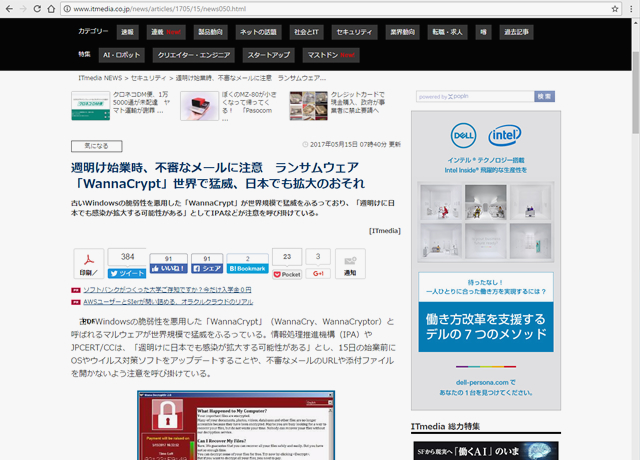Share the article via the Twitter ツイート button
640x460 pixels.
pos(127,273)
